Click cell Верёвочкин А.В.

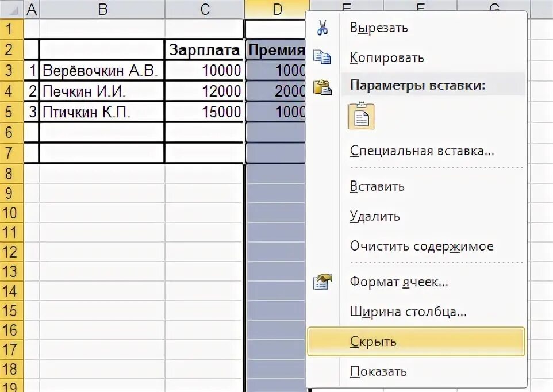click(102, 70)
